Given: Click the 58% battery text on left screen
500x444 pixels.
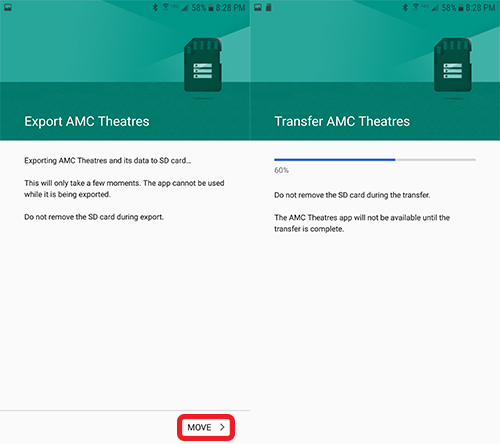Looking at the screenshot, I should tap(199, 8).
